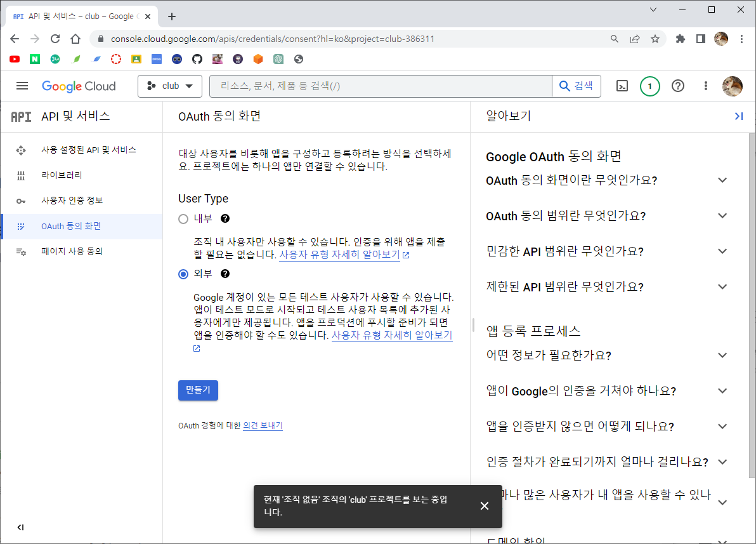
Task: Expand OAuth 동의 화면이란 무엇인가요? section
Action: pyautogui.click(x=722, y=180)
